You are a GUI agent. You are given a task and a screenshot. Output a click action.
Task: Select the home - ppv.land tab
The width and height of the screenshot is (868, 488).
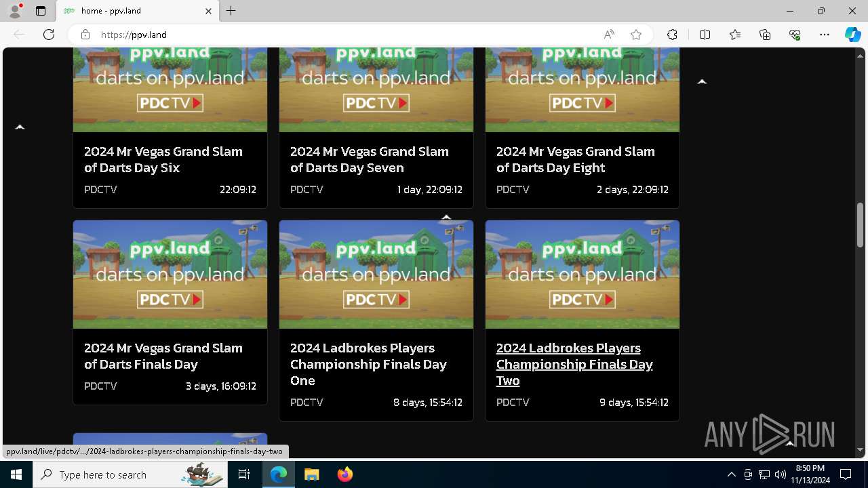click(138, 11)
